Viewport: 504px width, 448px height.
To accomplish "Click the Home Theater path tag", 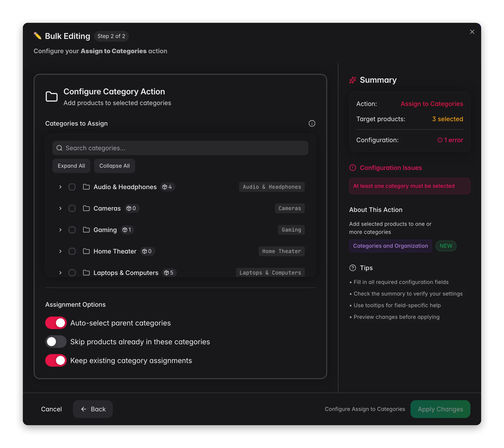I will pos(282,251).
